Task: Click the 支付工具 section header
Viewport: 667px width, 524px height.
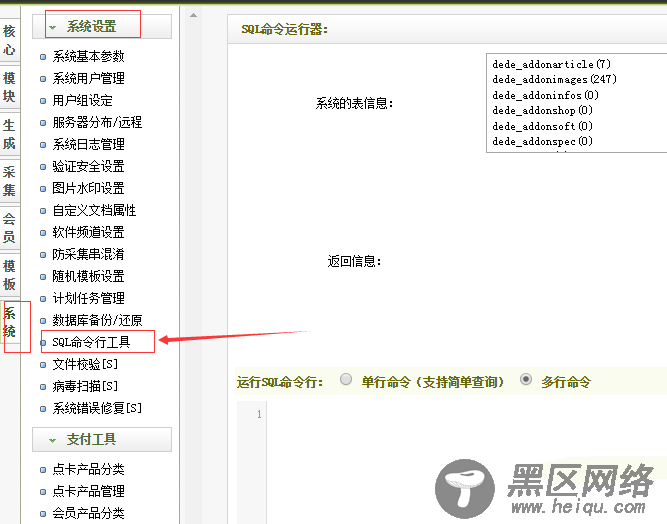Action: (x=102, y=439)
